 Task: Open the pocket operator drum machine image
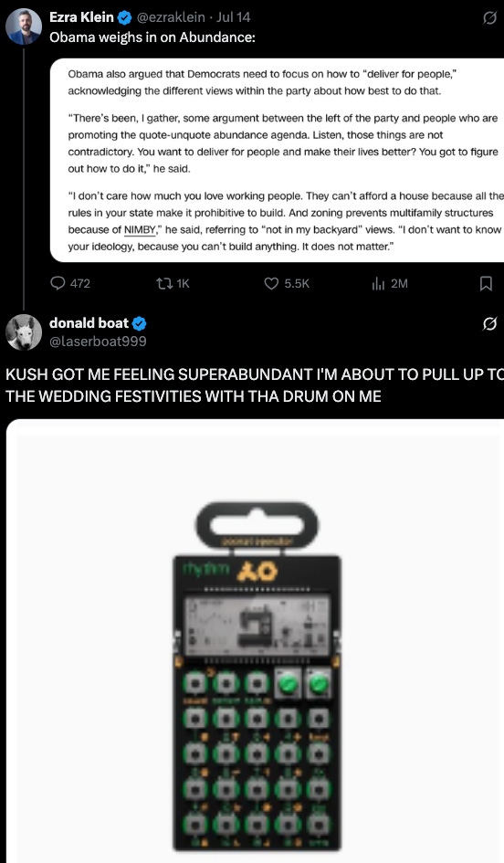click(255, 641)
